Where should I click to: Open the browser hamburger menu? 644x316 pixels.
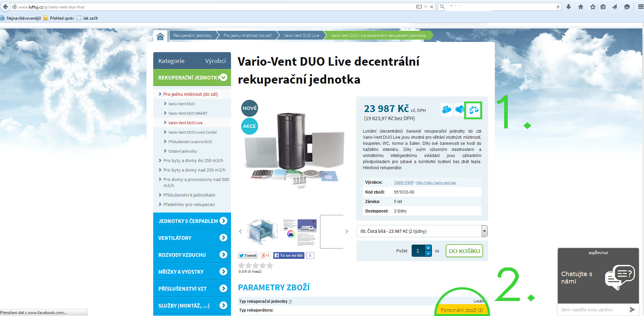click(640, 7)
